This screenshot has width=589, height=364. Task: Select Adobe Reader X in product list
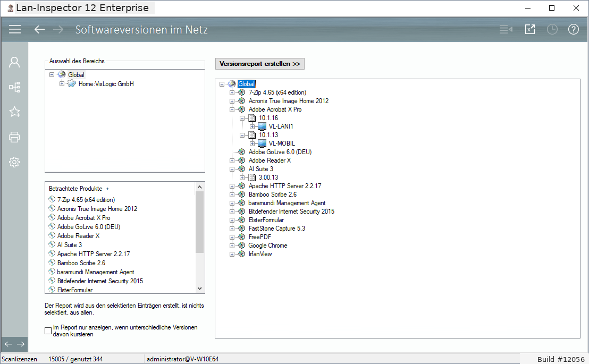point(78,236)
